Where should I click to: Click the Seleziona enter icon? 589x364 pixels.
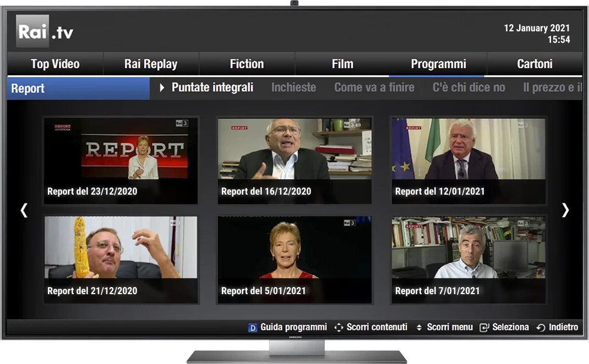tap(484, 328)
